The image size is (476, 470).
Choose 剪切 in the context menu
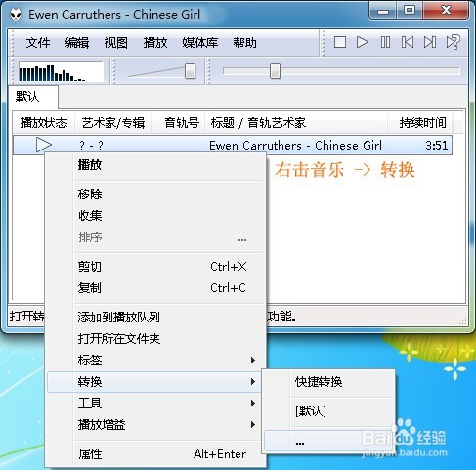point(155,267)
